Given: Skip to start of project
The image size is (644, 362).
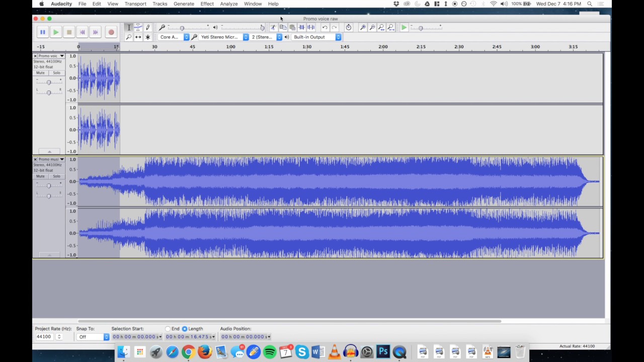Looking at the screenshot, I should (x=83, y=32).
